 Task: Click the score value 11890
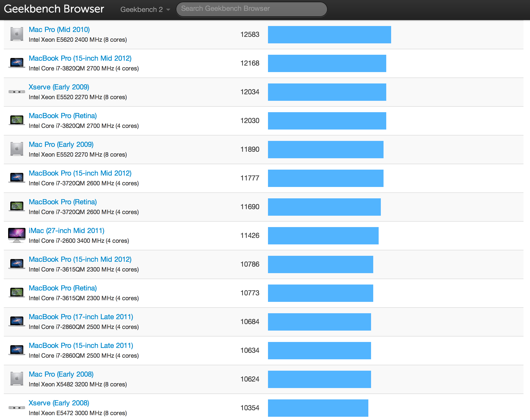[250, 149]
